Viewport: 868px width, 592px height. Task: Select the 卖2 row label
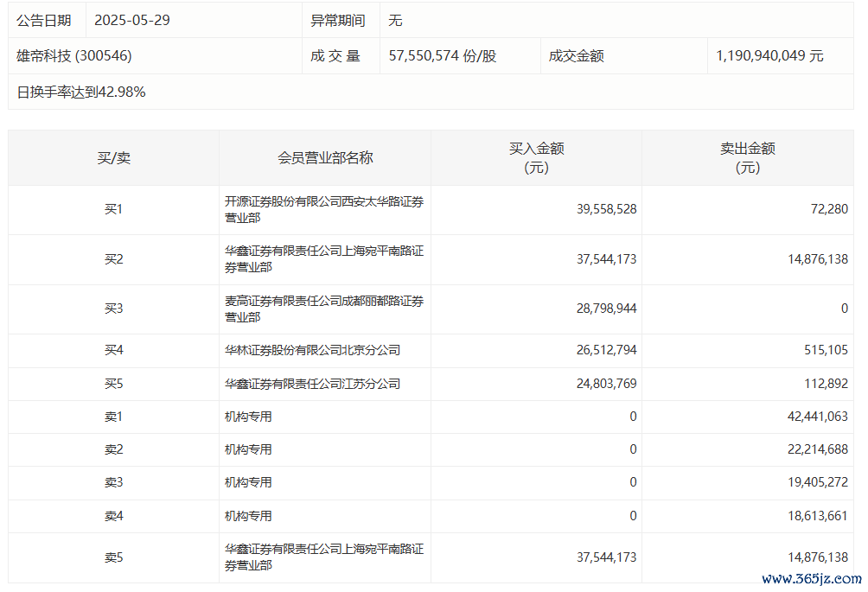click(x=113, y=449)
